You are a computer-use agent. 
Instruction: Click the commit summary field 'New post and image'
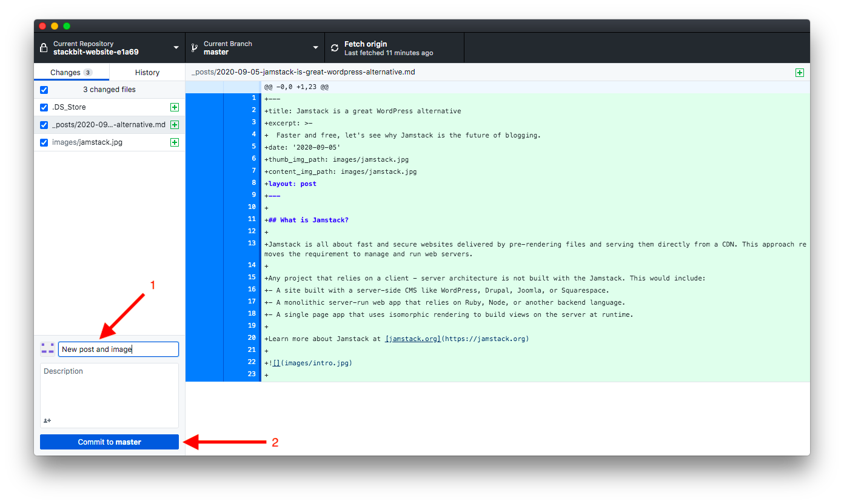pos(118,349)
